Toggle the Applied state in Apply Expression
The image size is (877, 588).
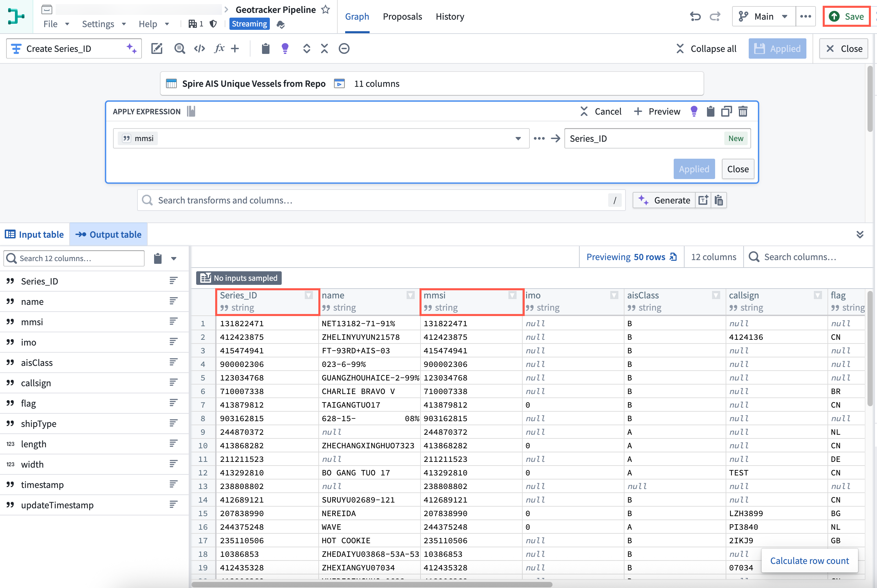point(694,169)
